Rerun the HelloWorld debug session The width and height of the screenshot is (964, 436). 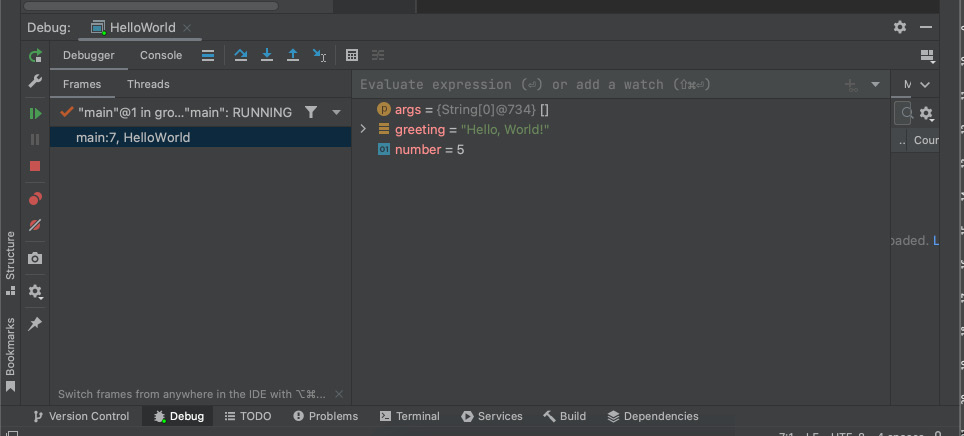[x=35, y=56]
